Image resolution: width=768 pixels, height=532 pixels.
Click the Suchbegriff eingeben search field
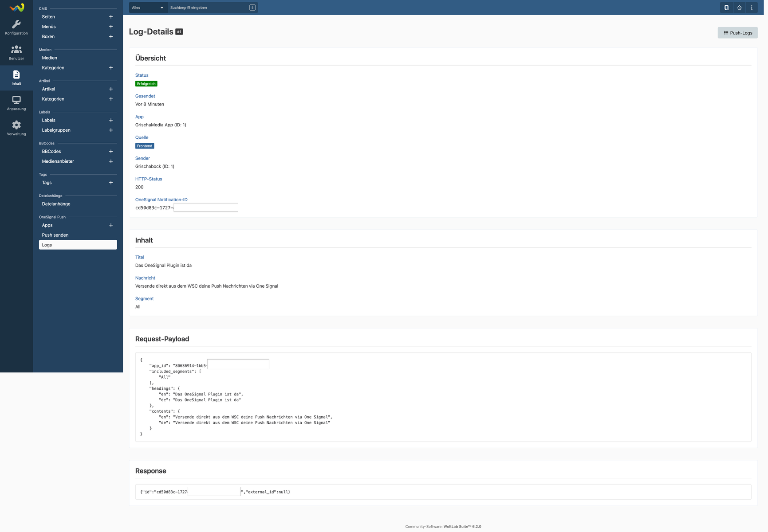point(209,8)
